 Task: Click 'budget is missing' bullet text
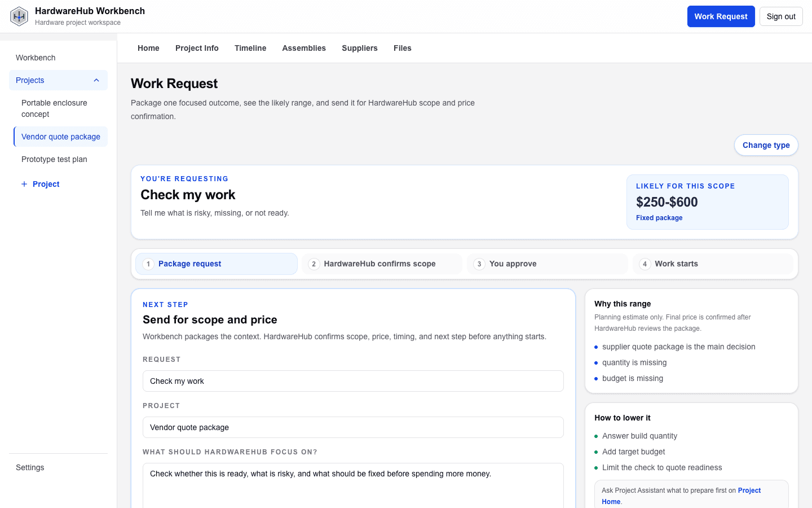click(633, 378)
